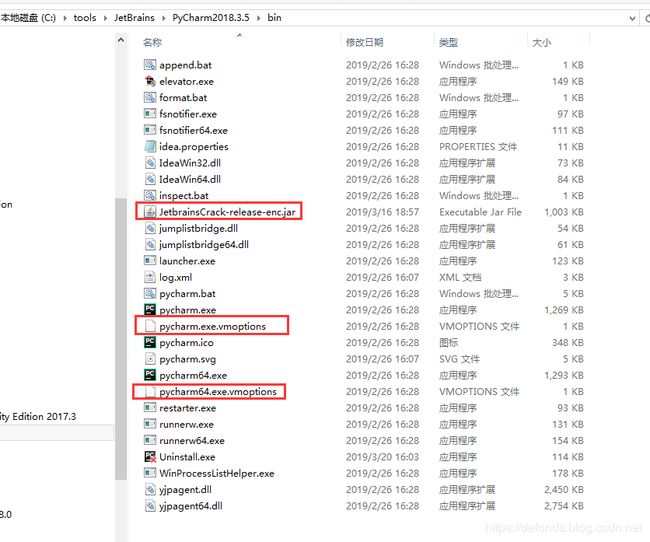Sort by 名称 column header
Image resolution: width=650 pixels, height=542 pixels.
point(153,42)
